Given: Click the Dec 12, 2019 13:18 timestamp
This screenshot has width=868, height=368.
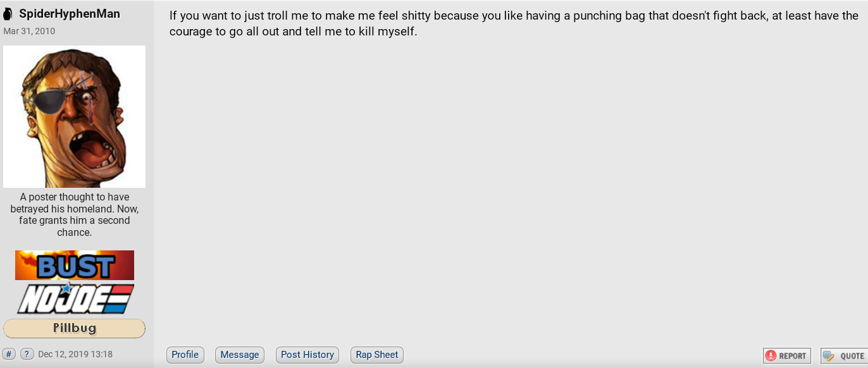Looking at the screenshot, I should click(75, 354).
